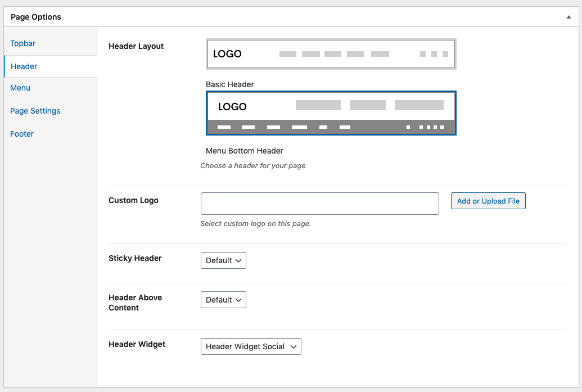Choose the Menu Bottom Header layout thumbnail
The width and height of the screenshot is (582, 392).
click(x=331, y=113)
